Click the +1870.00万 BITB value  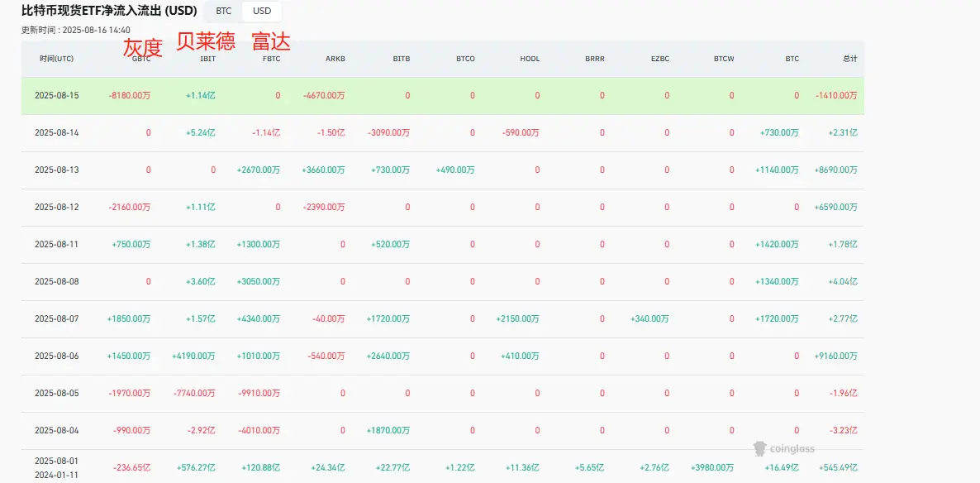click(x=388, y=430)
